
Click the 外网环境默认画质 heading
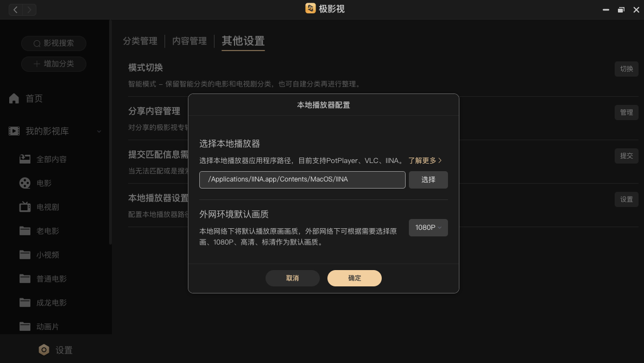[233, 214]
